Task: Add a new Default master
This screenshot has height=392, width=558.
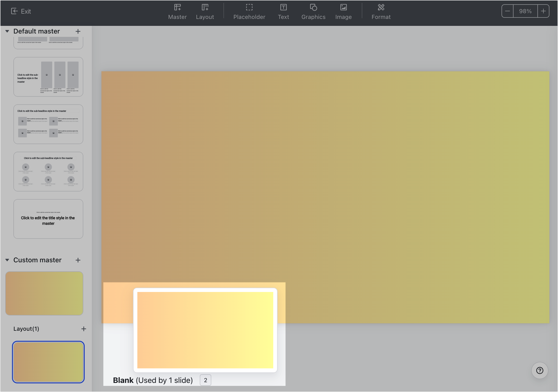Action: [78, 31]
